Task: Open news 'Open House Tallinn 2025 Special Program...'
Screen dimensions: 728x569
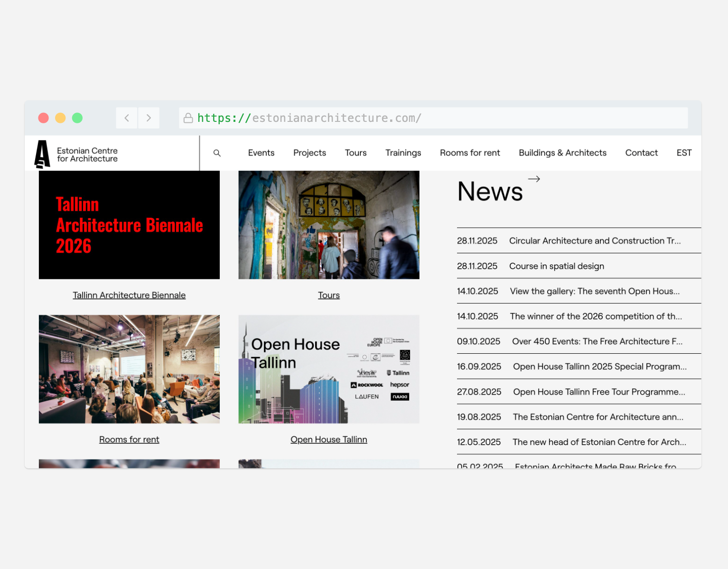Action: click(600, 367)
